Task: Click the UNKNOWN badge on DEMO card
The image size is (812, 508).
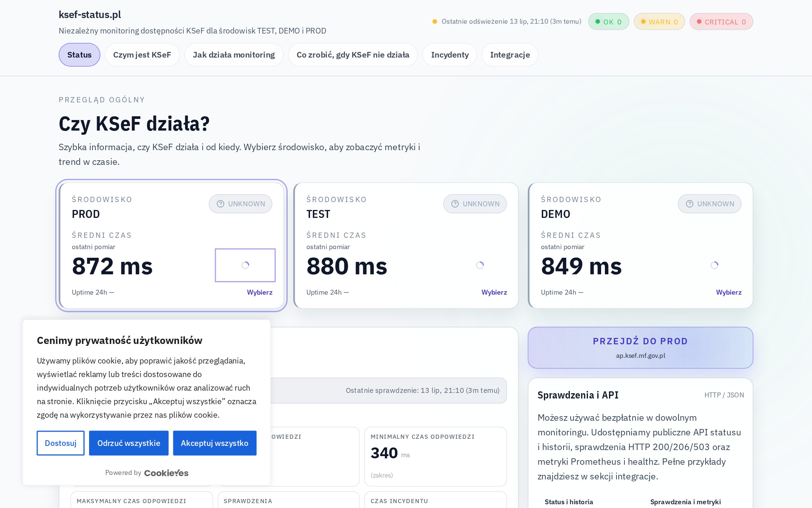Action: (710, 204)
